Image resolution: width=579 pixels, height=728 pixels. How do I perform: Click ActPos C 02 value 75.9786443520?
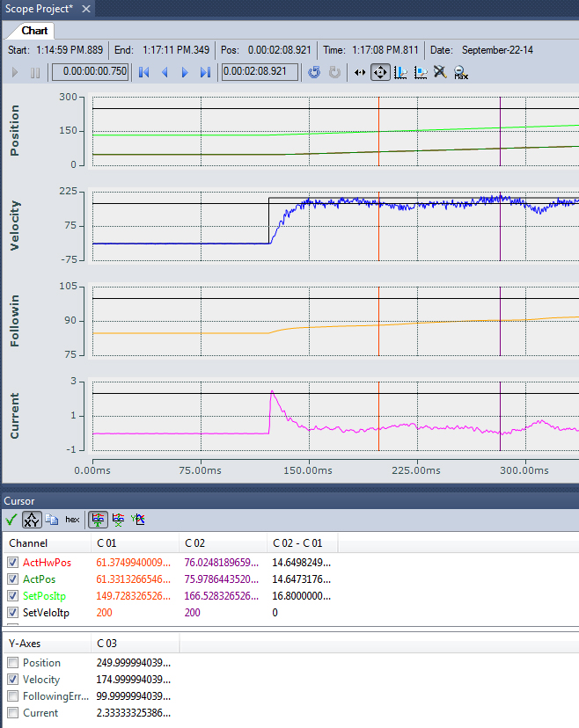(221, 579)
